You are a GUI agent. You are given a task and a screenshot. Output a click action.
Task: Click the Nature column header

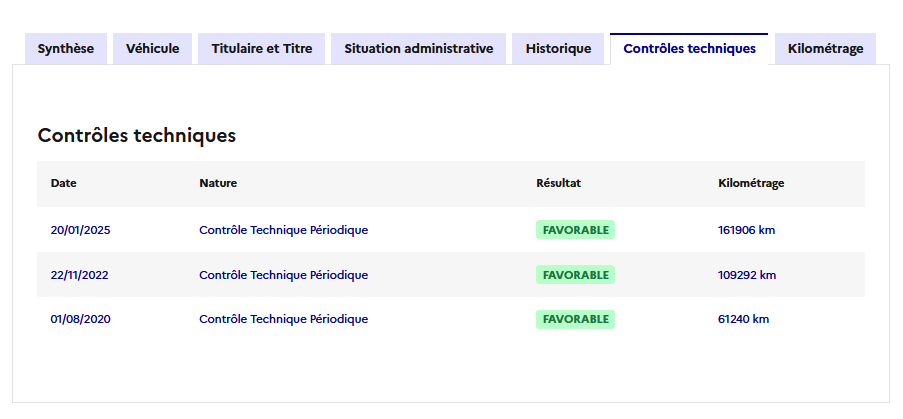point(218,184)
